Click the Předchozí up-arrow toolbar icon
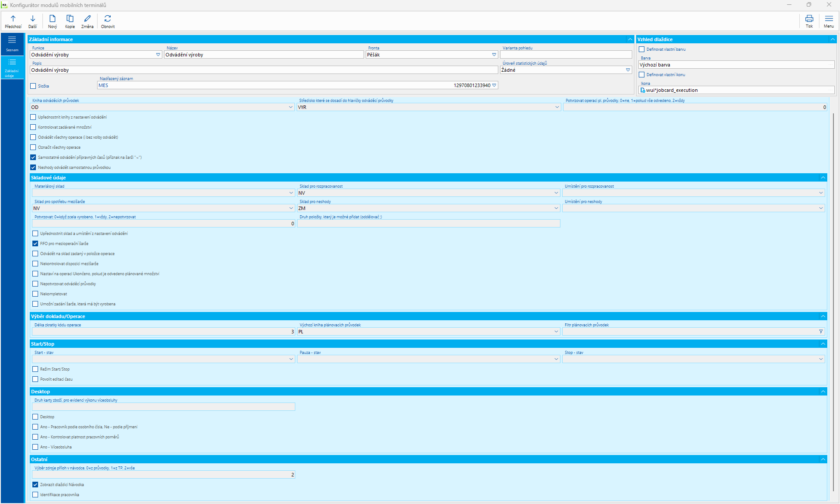 13,19
